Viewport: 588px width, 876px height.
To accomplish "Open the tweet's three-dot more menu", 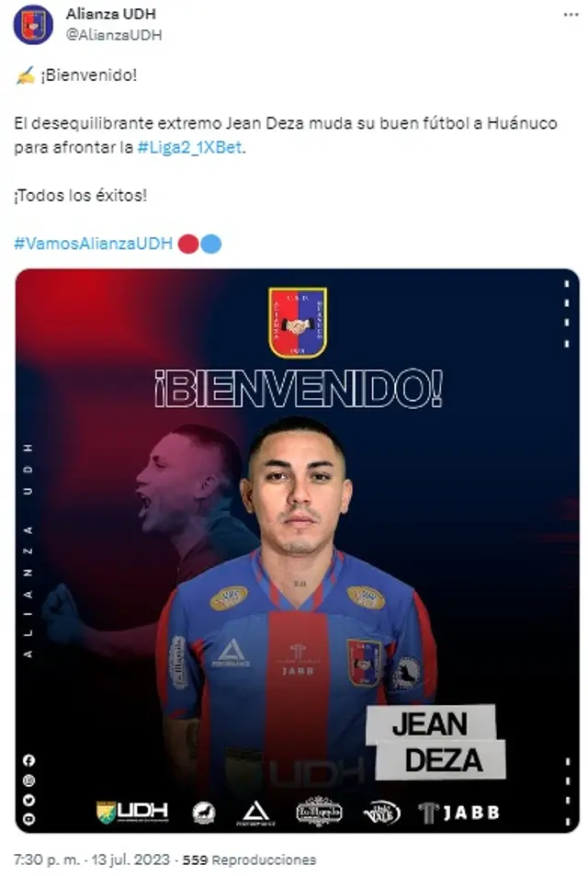I will (x=571, y=15).
